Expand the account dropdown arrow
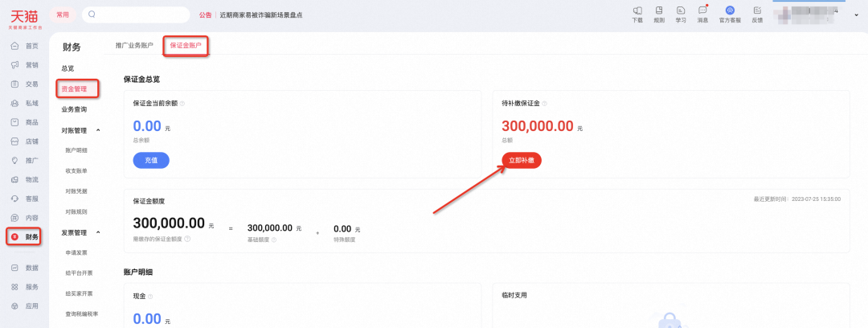The height and width of the screenshot is (328, 868). [858, 14]
